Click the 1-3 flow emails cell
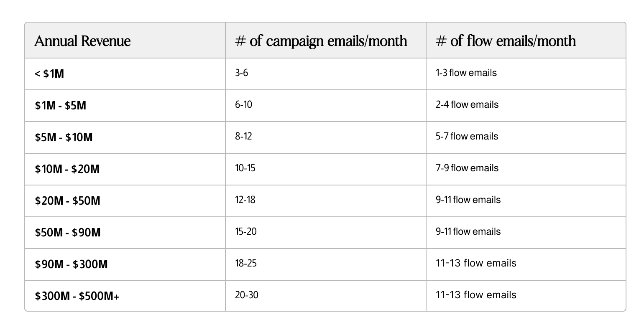The width and height of the screenshot is (644, 330). [x=466, y=73]
